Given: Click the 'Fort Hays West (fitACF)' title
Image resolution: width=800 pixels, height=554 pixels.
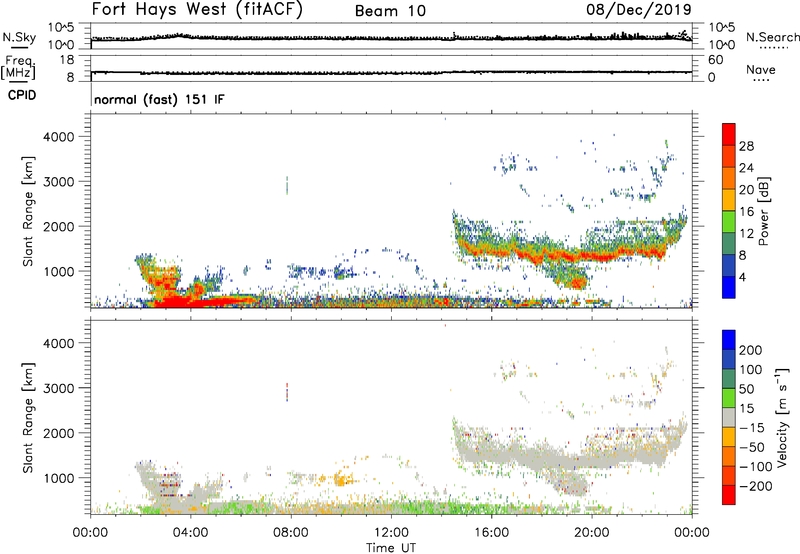Looking at the screenshot, I should coord(197,10).
